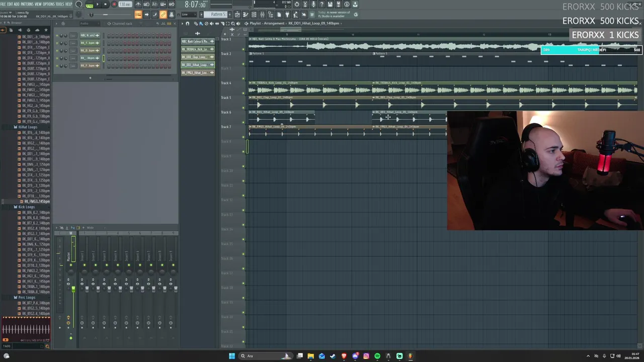The image size is (644, 362).
Task: Collapse the Kick Loops folder in Browser
Action: [26, 207]
